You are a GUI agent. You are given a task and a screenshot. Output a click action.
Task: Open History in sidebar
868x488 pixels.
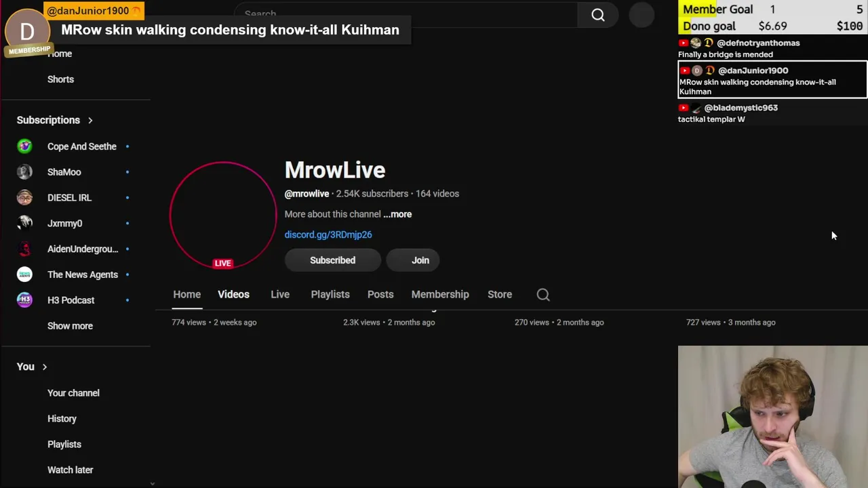pos(62,419)
